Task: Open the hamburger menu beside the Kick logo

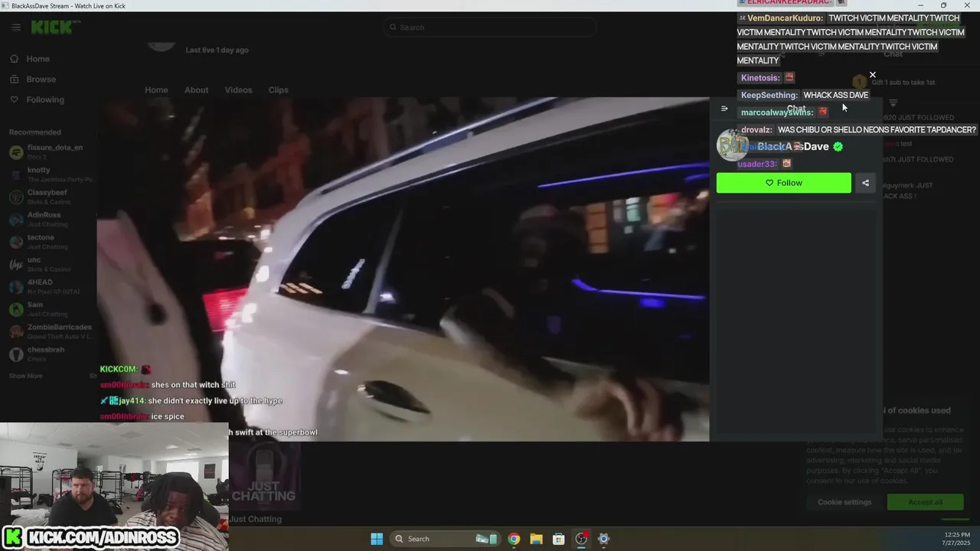Action: coord(16,28)
